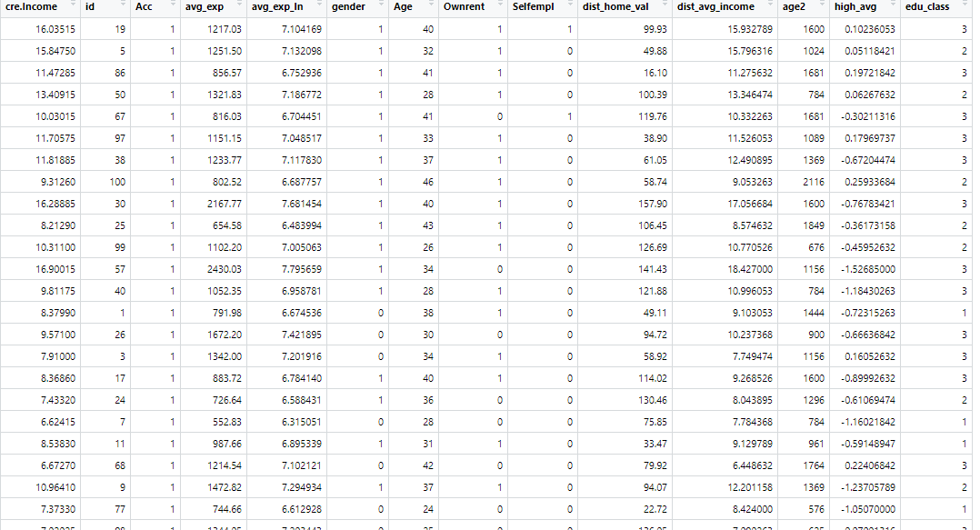The width and height of the screenshot is (980, 530).
Task: Select dist_avg_income cell 8.424000
Action: point(725,509)
